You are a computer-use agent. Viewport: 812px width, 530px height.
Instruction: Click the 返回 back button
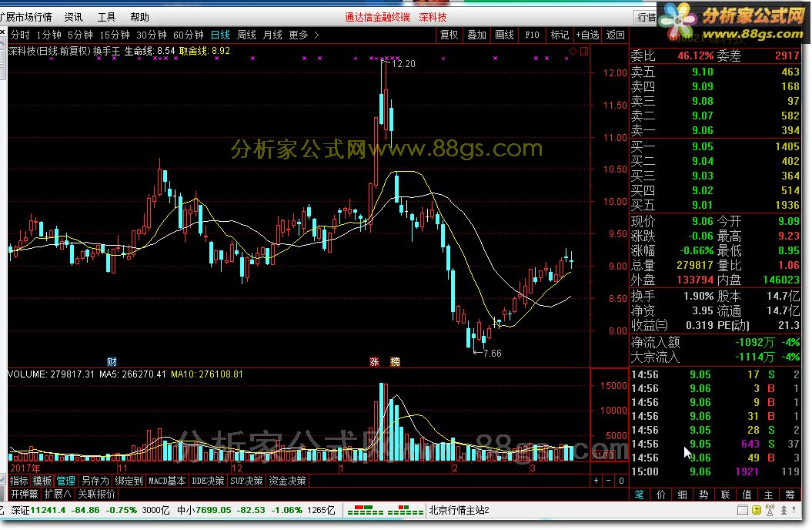coord(615,35)
